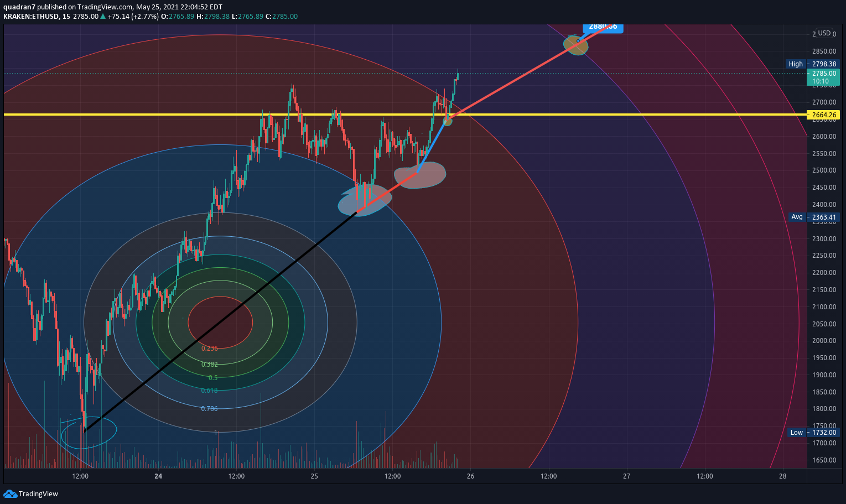Click date label 28 on time axis

point(782,476)
